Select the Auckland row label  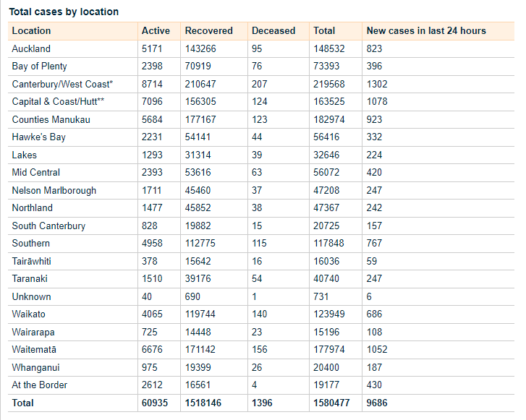click(31, 48)
